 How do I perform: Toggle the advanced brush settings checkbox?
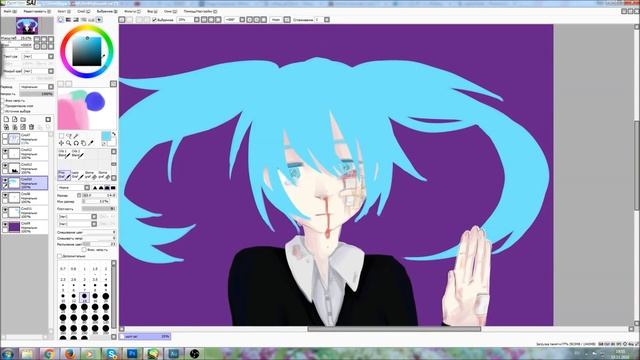(60, 256)
